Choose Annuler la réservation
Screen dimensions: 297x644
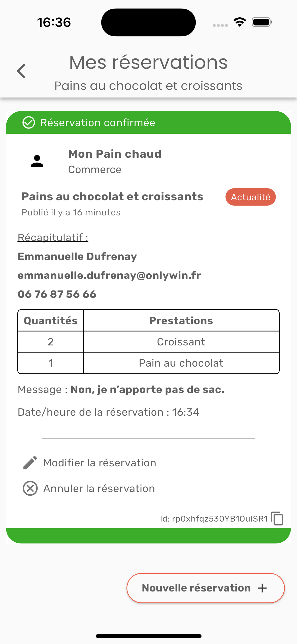click(99, 489)
